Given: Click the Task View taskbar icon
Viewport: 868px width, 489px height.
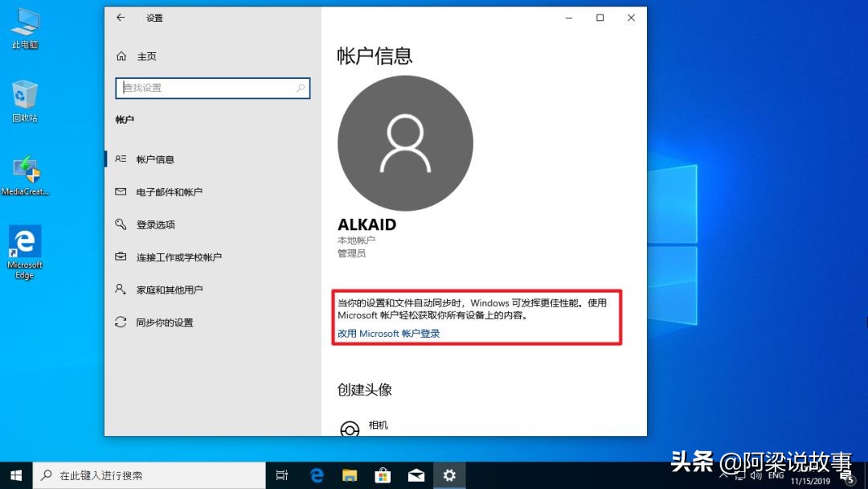Looking at the screenshot, I should (x=281, y=475).
